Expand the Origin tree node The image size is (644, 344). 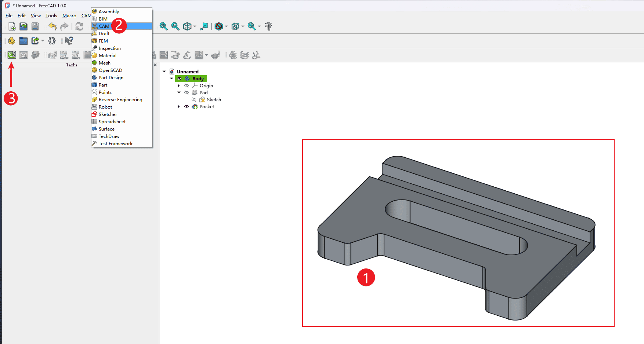179,86
